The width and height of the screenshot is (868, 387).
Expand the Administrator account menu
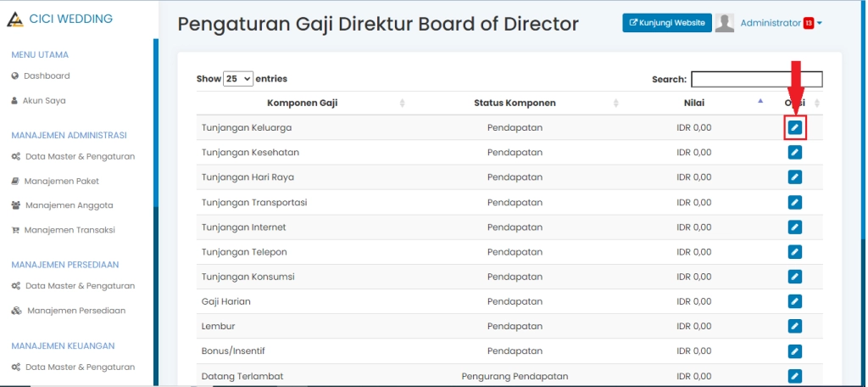tap(781, 23)
